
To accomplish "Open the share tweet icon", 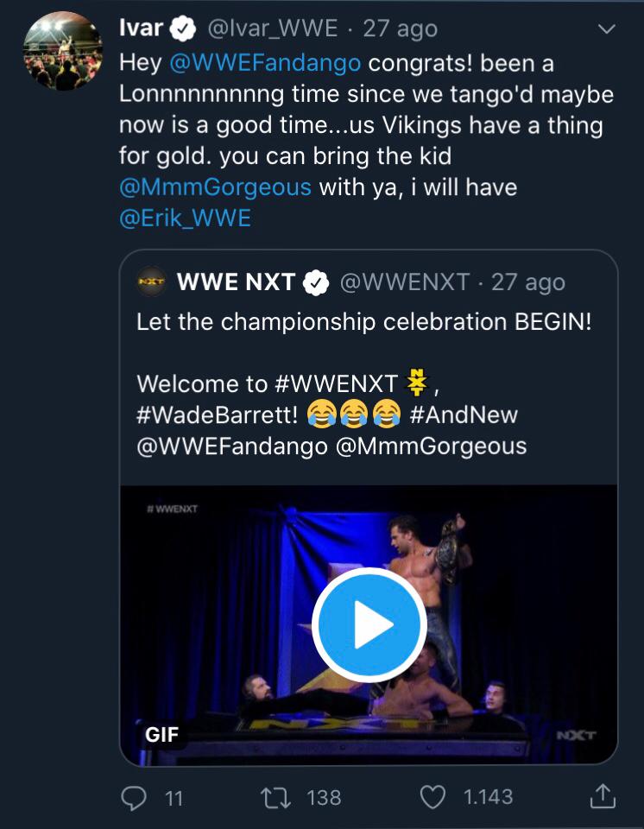I will (x=603, y=796).
